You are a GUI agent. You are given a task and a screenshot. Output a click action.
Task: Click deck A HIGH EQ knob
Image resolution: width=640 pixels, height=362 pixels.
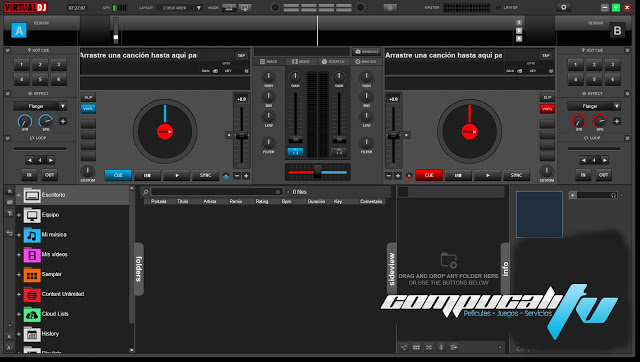[269, 77]
